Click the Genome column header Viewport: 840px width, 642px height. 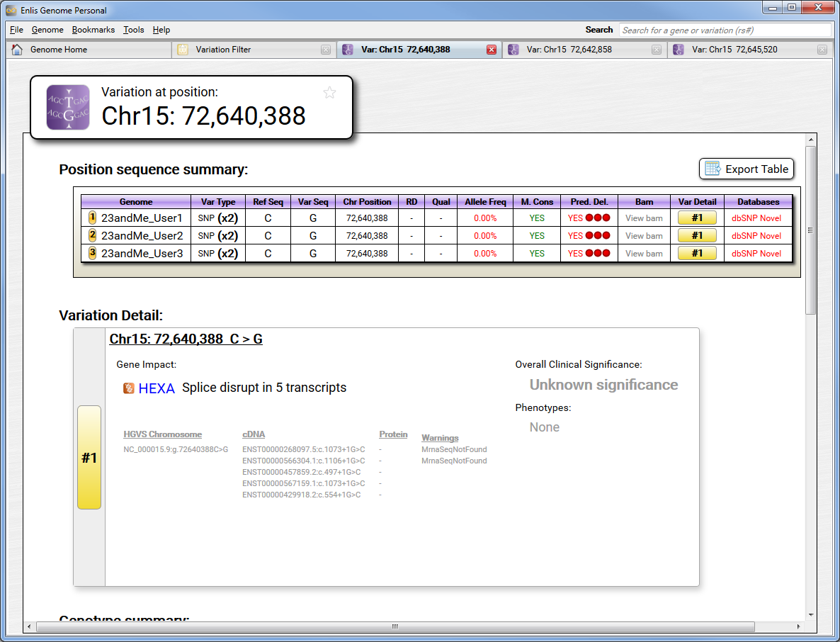pos(136,201)
